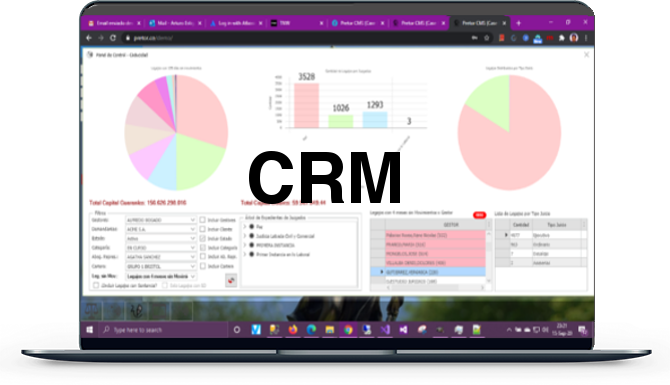Click the taskbar clock and date
This screenshot has width=670, height=385.
pyautogui.click(x=561, y=329)
